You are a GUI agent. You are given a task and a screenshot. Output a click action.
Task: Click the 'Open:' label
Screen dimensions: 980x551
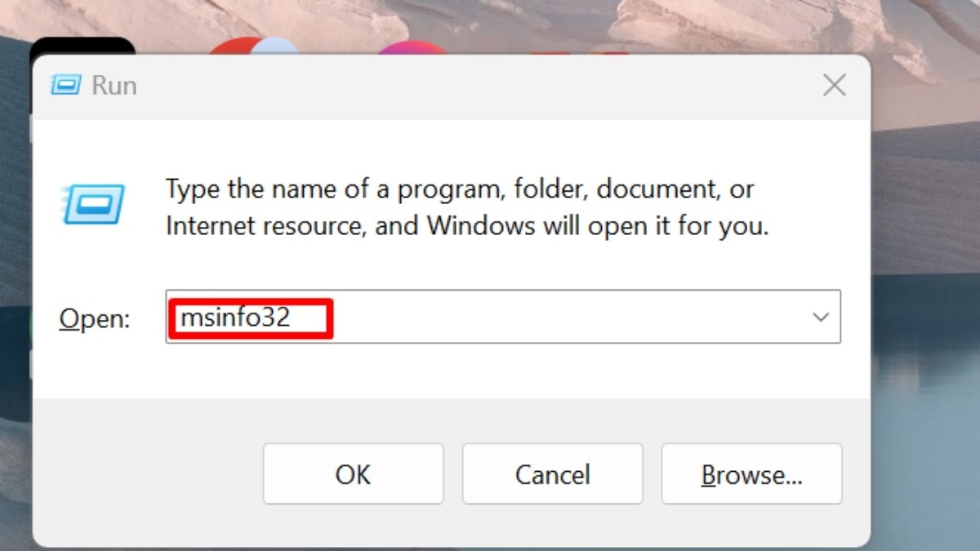point(95,318)
